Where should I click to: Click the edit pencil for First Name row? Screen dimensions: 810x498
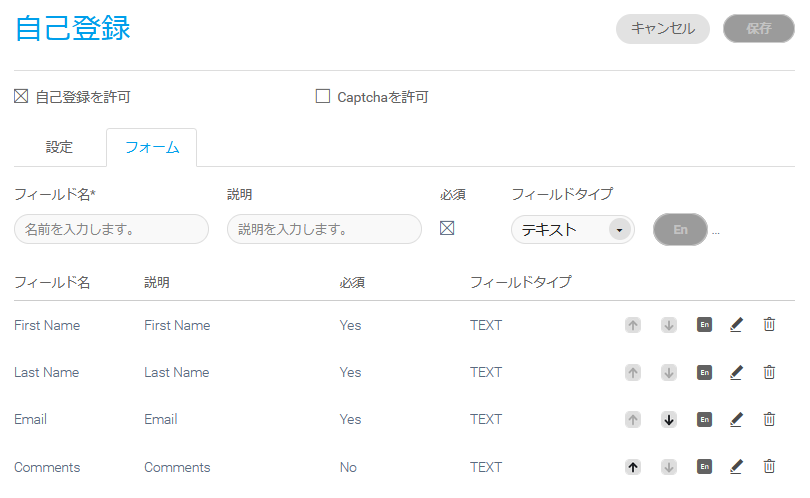pos(736,325)
